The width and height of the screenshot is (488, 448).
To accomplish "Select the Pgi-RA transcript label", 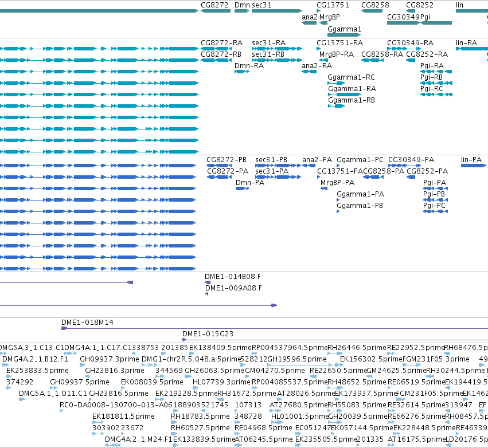I will [x=432, y=66].
